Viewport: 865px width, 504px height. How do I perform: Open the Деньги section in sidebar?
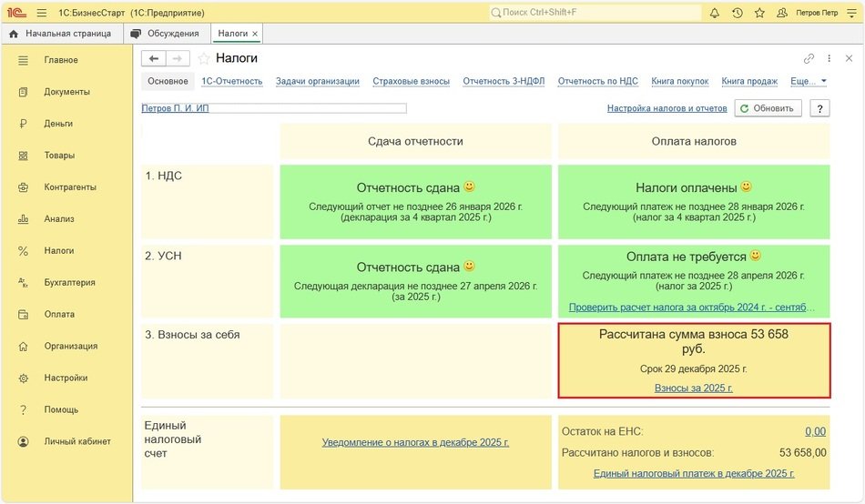(x=58, y=124)
